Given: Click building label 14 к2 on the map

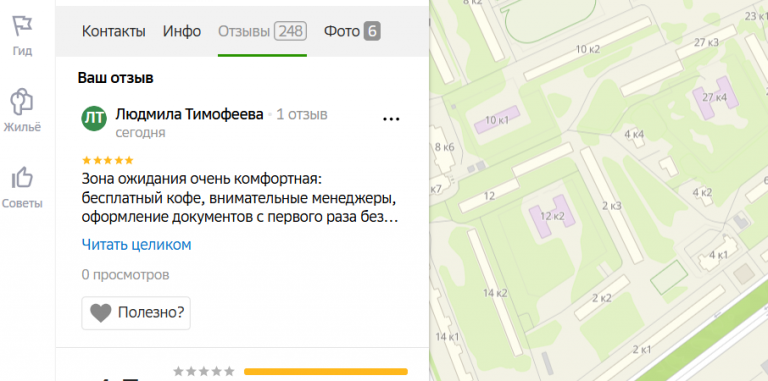Looking at the screenshot, I should coord(495,293).
